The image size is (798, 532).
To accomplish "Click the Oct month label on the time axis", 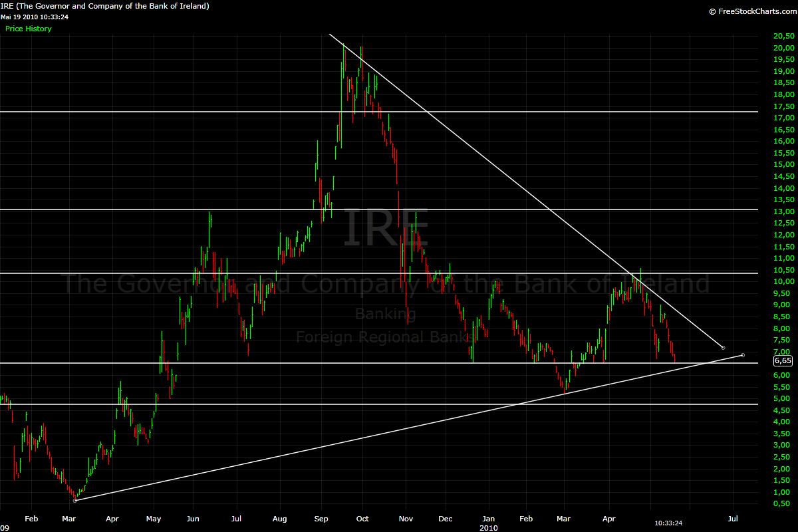I will point(362,517).
